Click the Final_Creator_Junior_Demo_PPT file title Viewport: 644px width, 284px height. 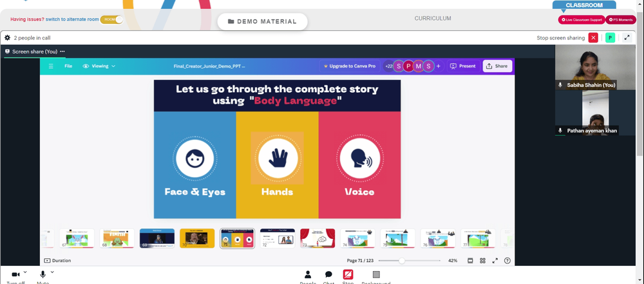(209, 66)
